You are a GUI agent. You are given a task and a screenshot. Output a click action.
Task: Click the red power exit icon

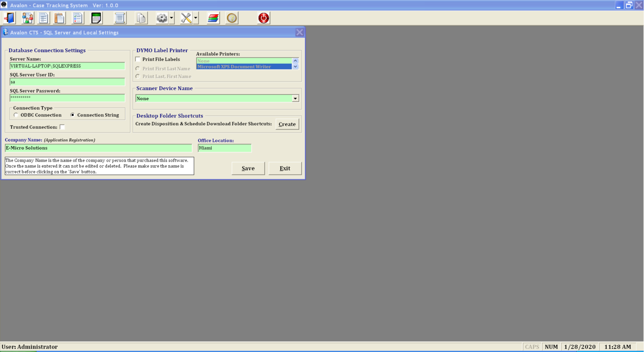263,18
